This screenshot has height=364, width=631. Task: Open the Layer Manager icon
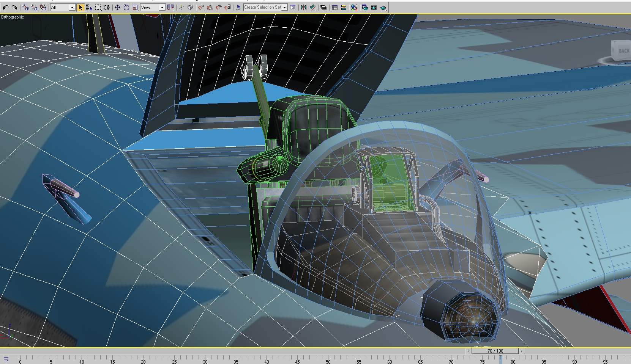pyautogui.click(x=323, y=7)
